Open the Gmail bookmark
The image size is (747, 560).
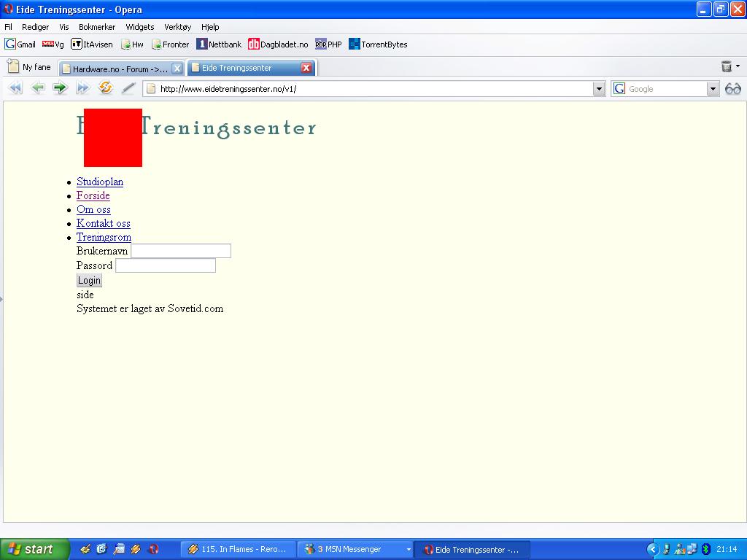click(x=20, y=44)
